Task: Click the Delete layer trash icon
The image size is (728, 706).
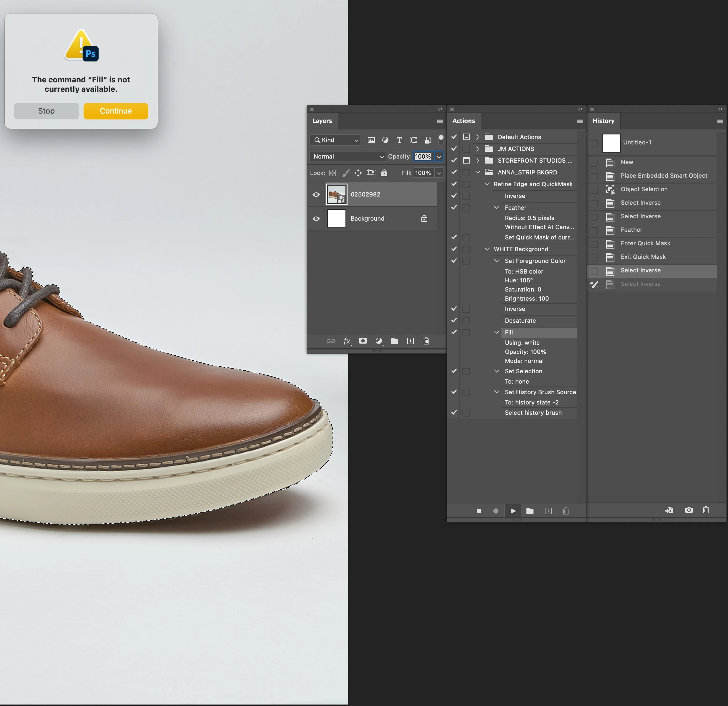Action: pyautogui.click(x=426, y=341)
